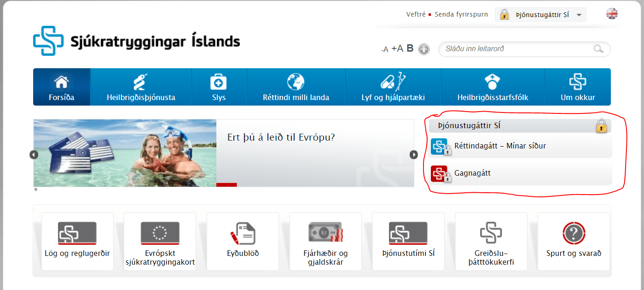Open Greiðsluþátttökukerfi tile
This screenshot has width=644, height=290.
click(x=491, y=241)
